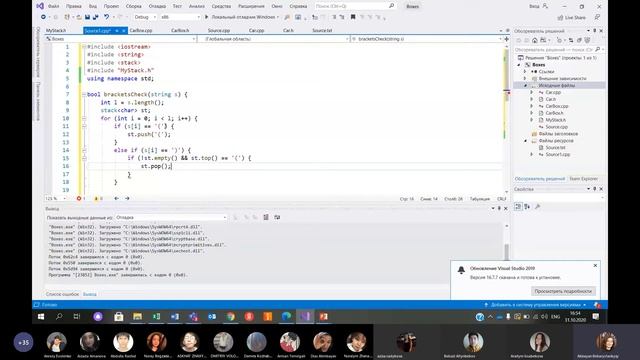
Task: Select Исходные файлы folder in Solution Explorer
Action: coord(557,85)
